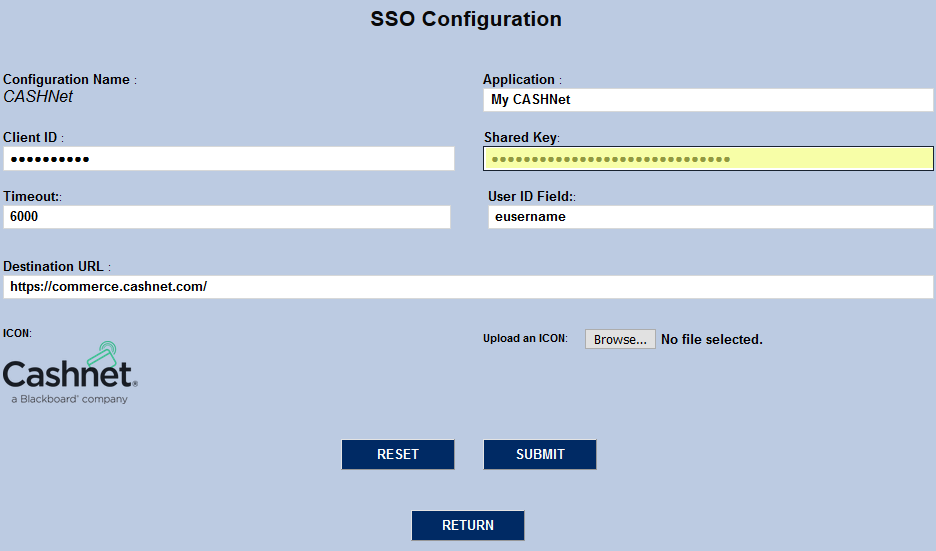The image size is (936, 551).
Task: Focus the User ID Field input
Action: 710,217
